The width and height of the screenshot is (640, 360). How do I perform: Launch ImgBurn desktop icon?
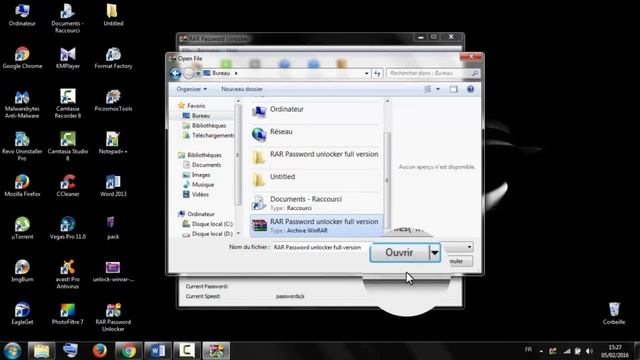(x=22, y=271)
